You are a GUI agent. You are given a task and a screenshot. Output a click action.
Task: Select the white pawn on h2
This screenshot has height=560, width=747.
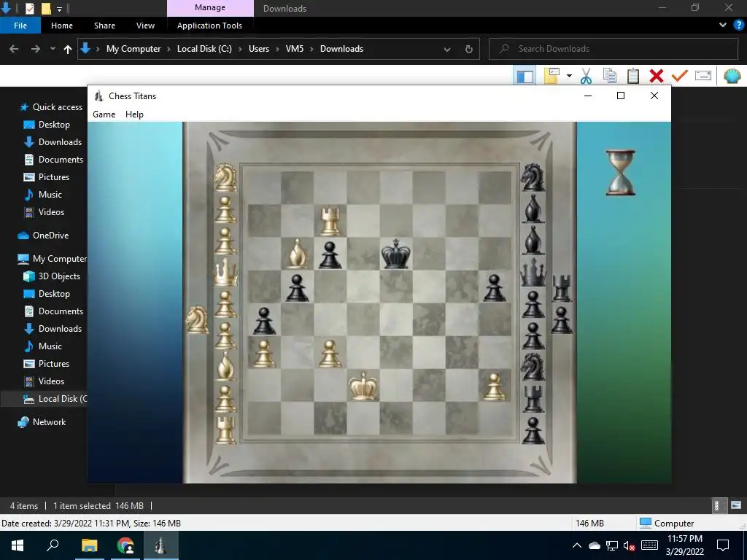point(494,386)
